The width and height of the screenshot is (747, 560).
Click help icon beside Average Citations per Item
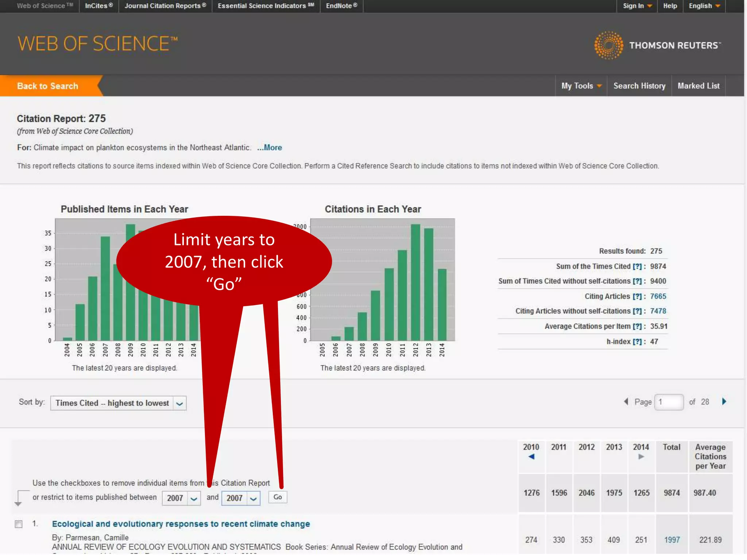[x=637, y=327]
